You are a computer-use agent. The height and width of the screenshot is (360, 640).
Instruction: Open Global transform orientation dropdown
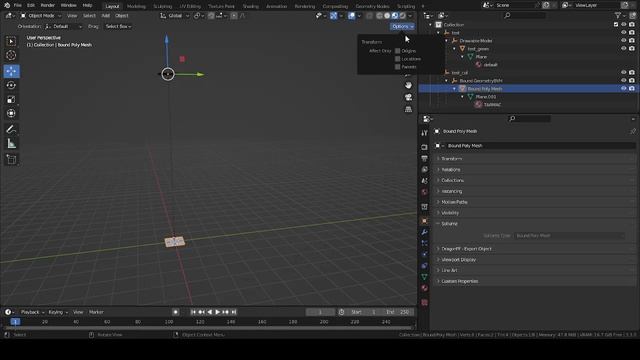(x=175, y=16)
